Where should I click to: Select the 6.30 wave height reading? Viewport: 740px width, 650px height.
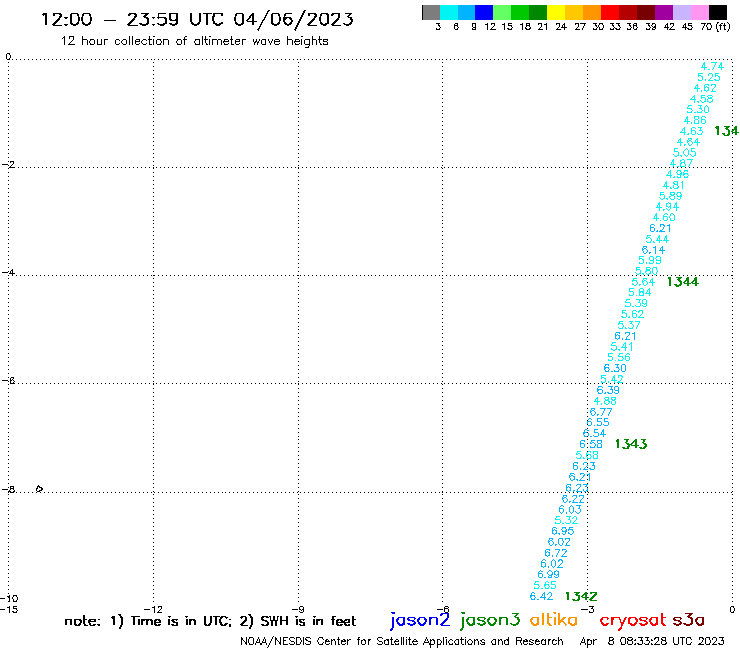(615, 368)
